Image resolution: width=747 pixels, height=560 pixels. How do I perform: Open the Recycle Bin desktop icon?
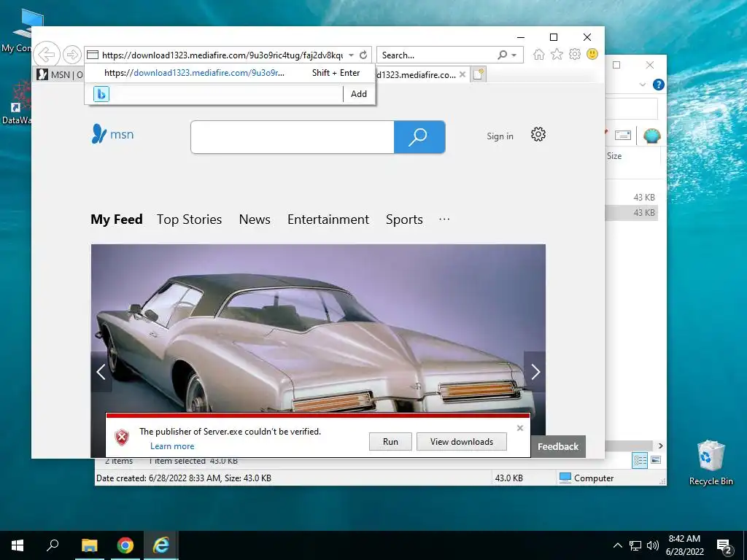[711, 463]
